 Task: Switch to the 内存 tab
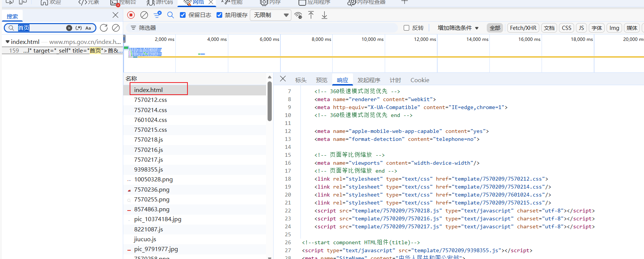tap(270, 2)
